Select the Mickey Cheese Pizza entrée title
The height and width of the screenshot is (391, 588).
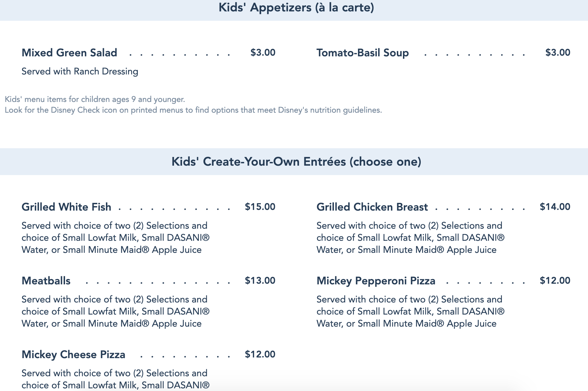click(73, 354)
